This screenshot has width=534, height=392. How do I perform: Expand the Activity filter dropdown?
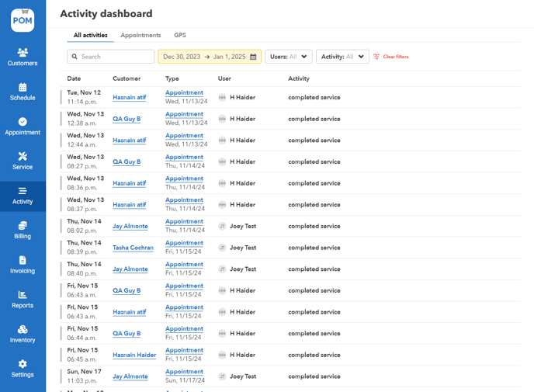click(342, 57)
